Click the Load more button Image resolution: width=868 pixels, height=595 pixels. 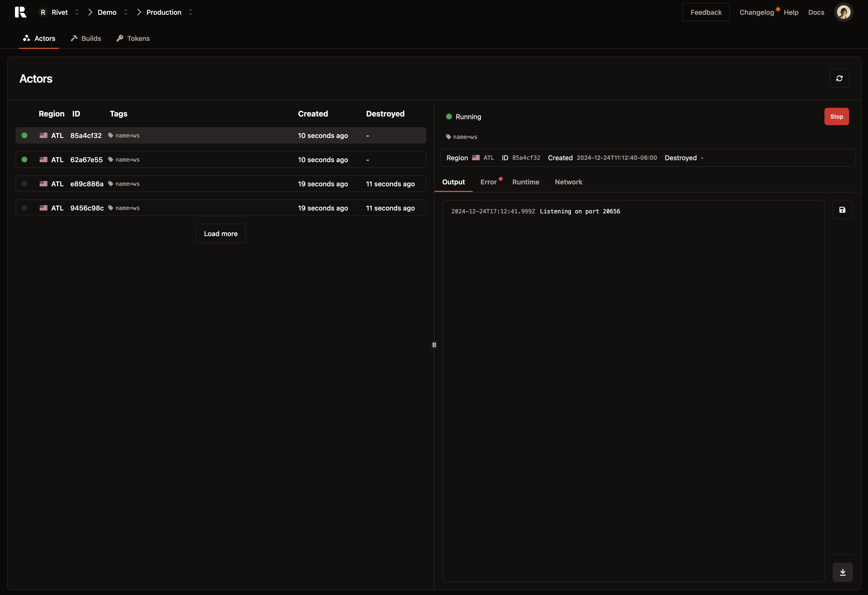point(220,234)
